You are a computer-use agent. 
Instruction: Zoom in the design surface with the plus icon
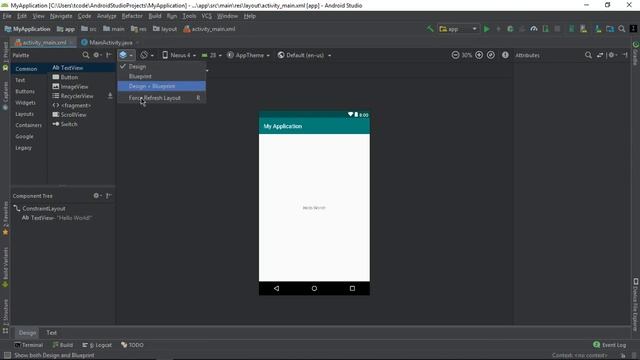click(x=479, y=55)
